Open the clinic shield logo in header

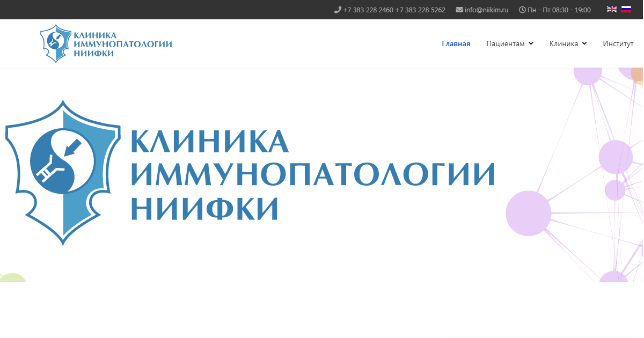(x=56, y=43)
